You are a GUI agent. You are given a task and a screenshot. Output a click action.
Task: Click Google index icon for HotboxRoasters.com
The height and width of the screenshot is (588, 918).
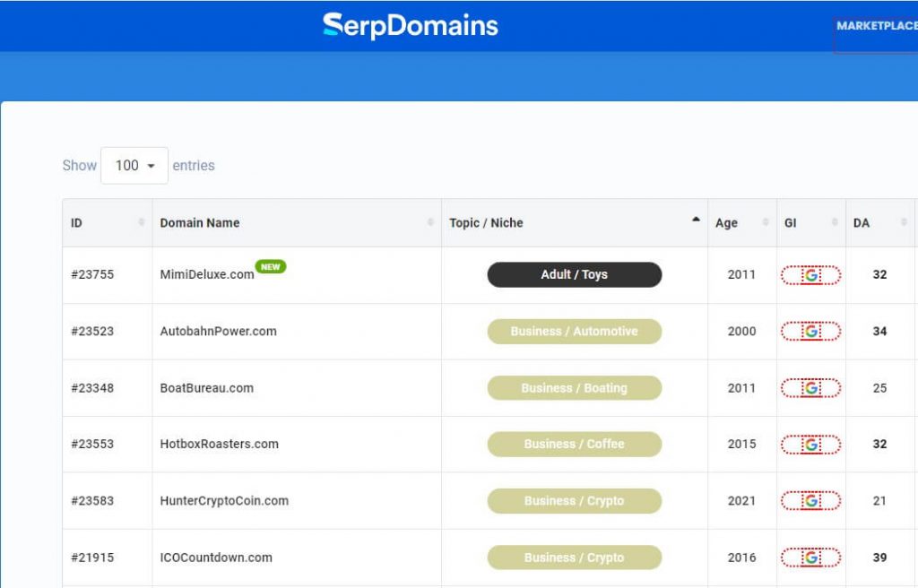point(810,445)
